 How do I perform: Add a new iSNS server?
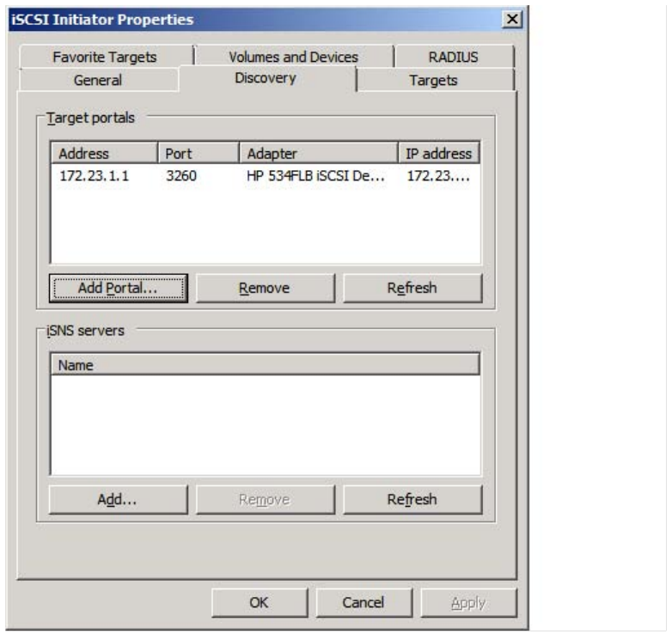pyautogui.click(x=118, y=499)
